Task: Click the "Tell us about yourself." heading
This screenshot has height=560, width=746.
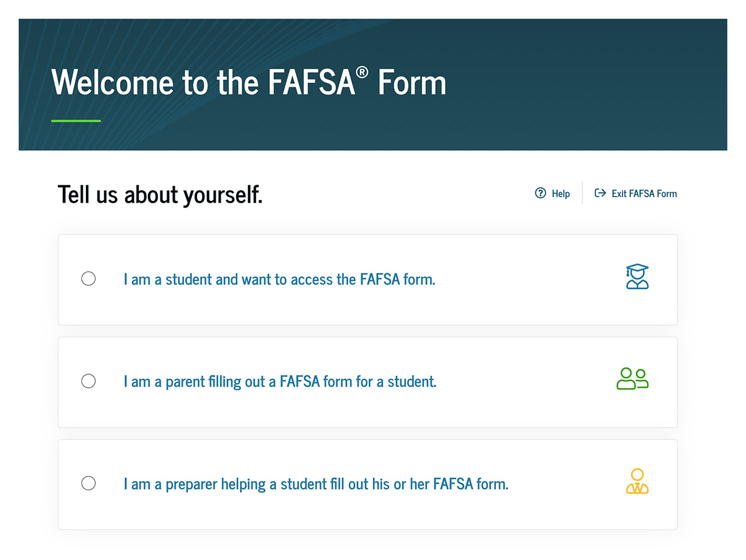Action: (160, 195)
